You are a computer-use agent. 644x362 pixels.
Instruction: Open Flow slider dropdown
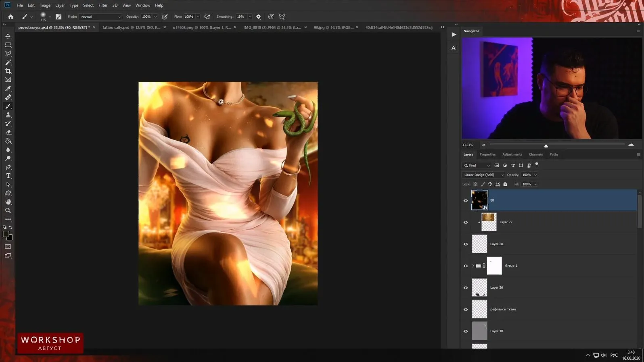tap(198, 17)
